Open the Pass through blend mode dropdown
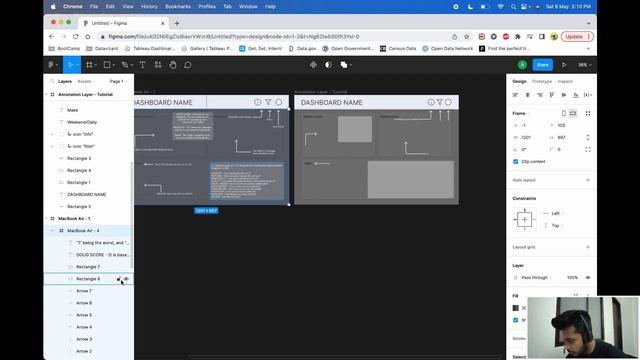The width and height of the screenshot is (640, 360). 536,277
